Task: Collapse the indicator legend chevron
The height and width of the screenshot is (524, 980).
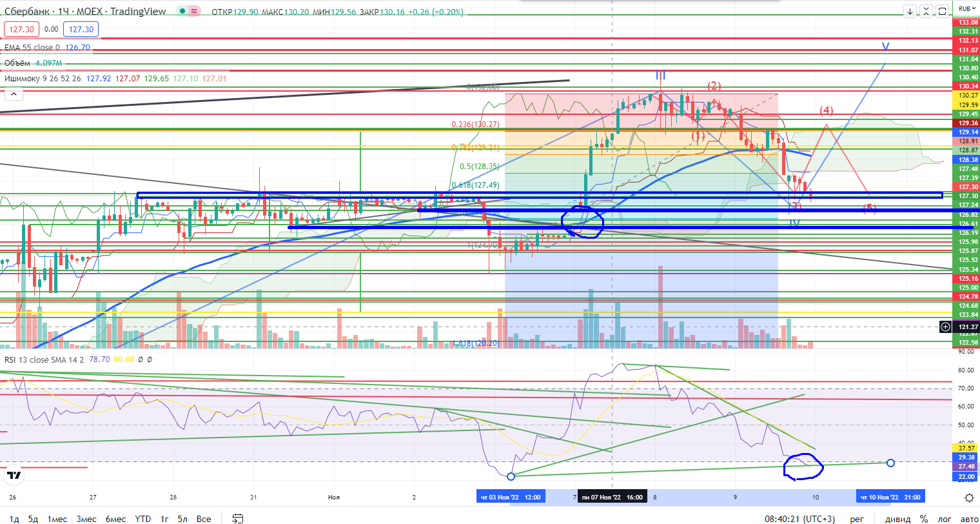Action: (12, 95)
